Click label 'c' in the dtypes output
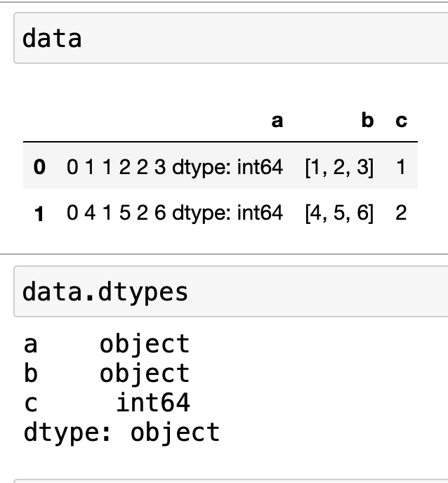 click(30, 403)
